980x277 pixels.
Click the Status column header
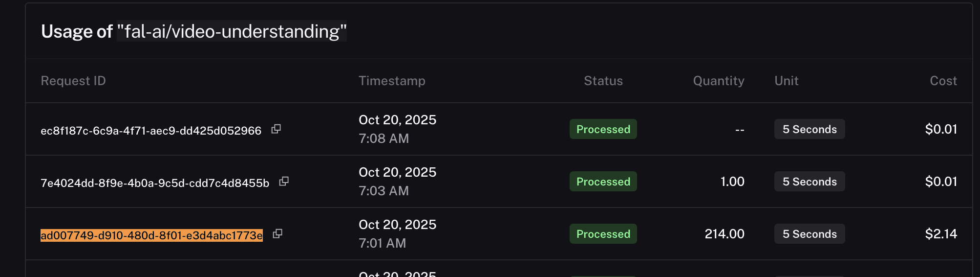(x=603, y=81)
